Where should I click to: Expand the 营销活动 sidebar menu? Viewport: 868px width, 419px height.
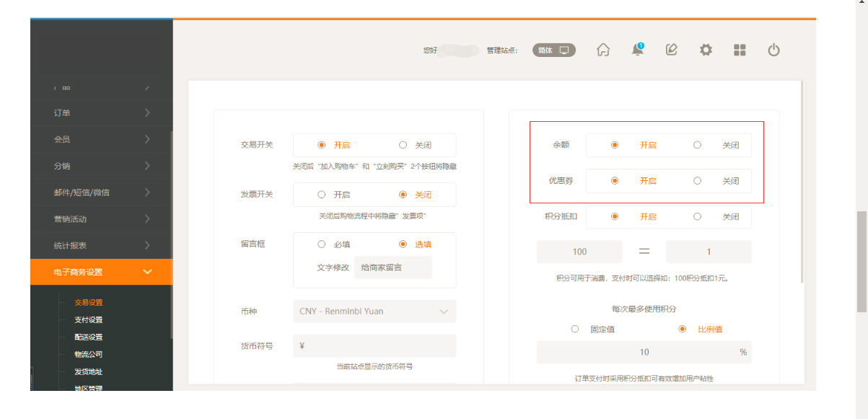[x=101, y=219]
